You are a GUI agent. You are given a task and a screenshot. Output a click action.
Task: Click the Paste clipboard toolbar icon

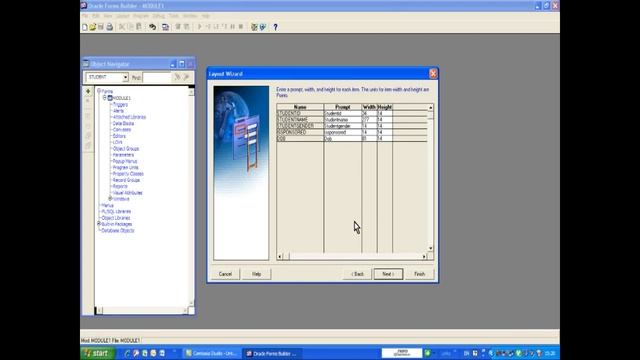tap(139, 27)
